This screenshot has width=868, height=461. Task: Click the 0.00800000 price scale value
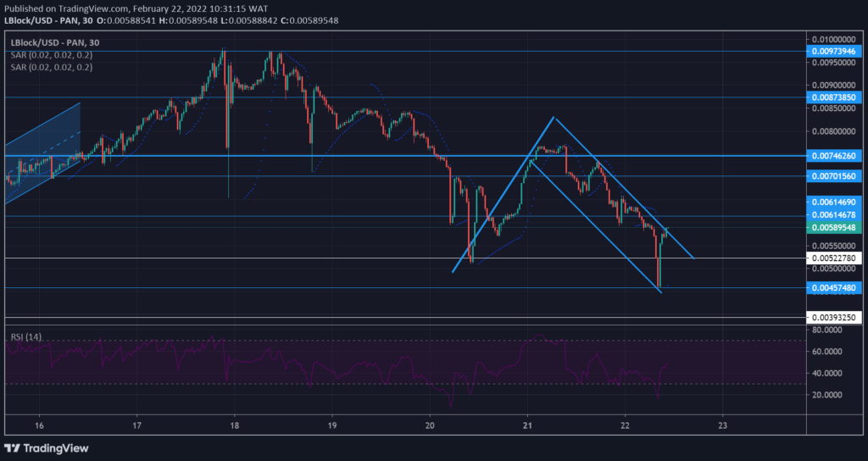pyautogui.click(x=834, y=131)
